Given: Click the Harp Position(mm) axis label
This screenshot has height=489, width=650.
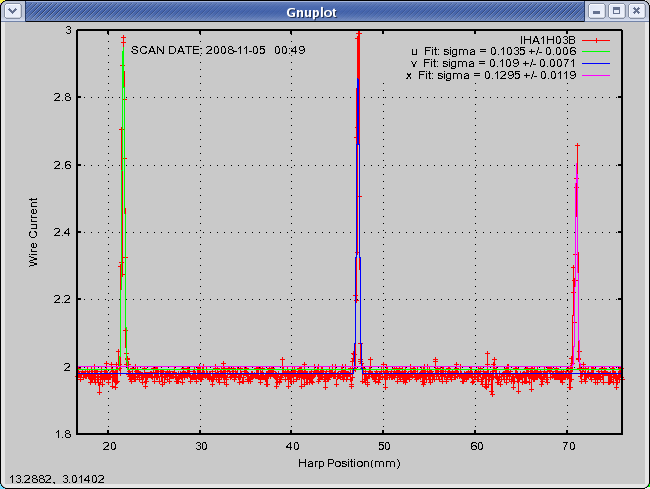Looking at the screenshot, I should point(349,463).
